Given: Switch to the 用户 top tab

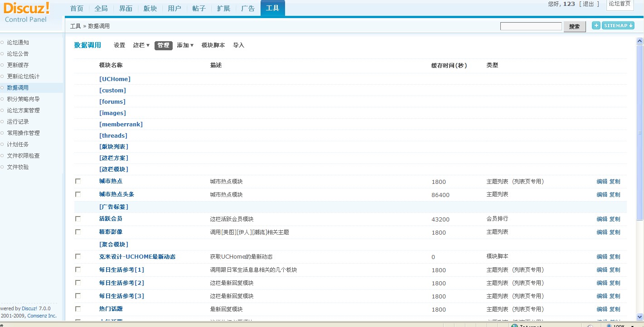Looking at the screenshot, I should tap(174, 9).
